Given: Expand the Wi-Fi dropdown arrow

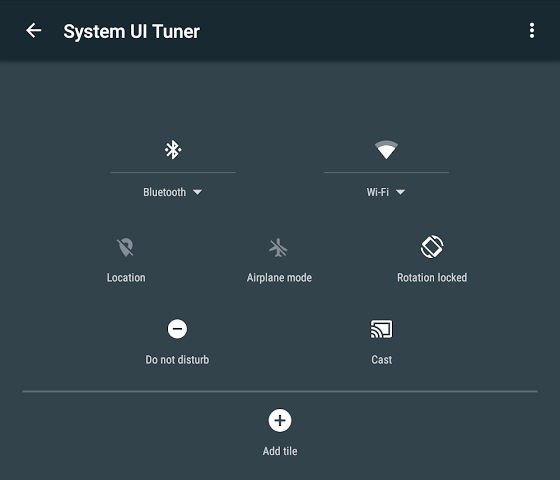Looking at the screenshot, I should 400,192.
